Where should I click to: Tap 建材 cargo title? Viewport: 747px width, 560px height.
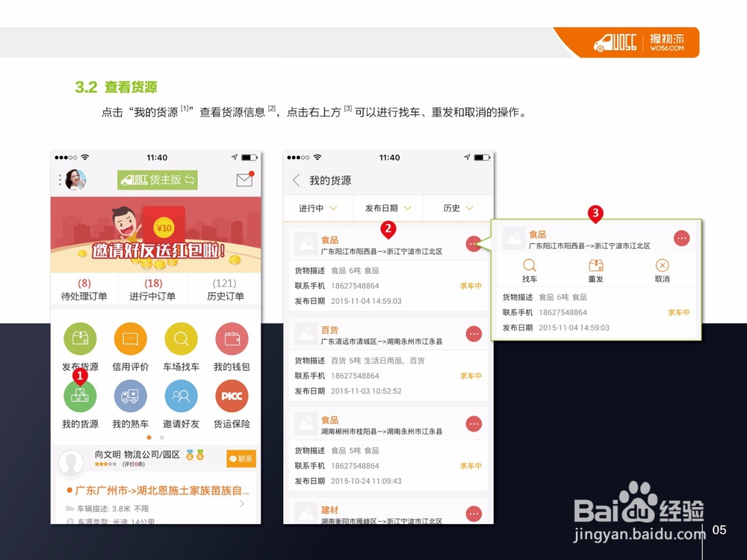329,510
